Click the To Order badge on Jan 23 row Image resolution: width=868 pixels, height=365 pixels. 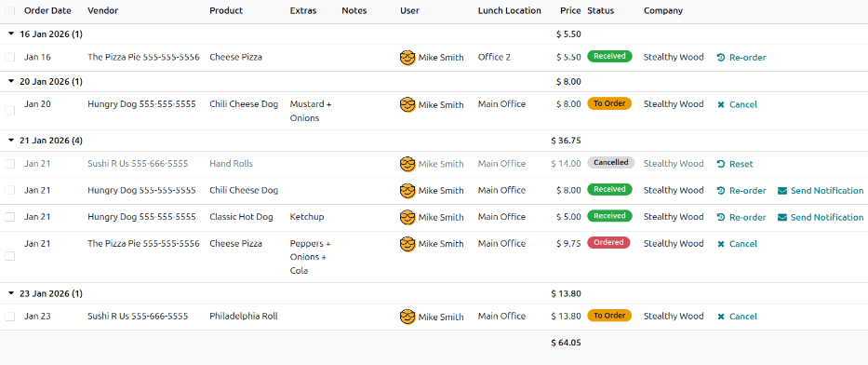[x=609, y=316]
